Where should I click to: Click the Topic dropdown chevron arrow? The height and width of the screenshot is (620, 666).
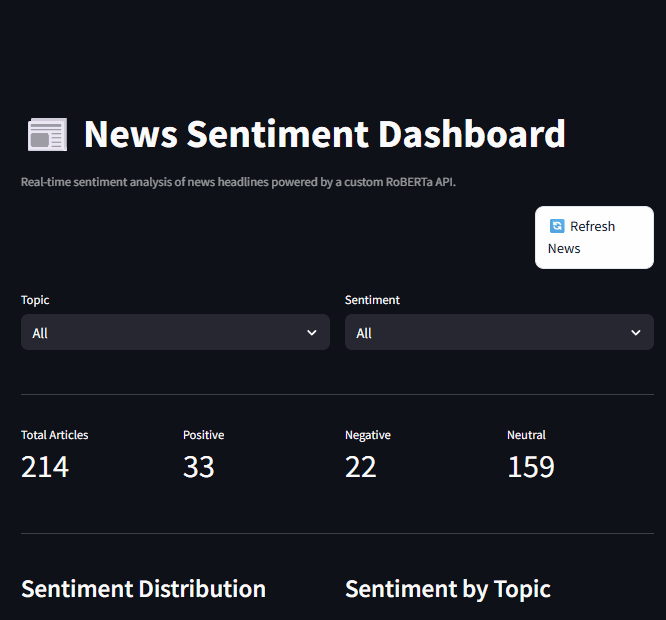click(x=312, y=333)
